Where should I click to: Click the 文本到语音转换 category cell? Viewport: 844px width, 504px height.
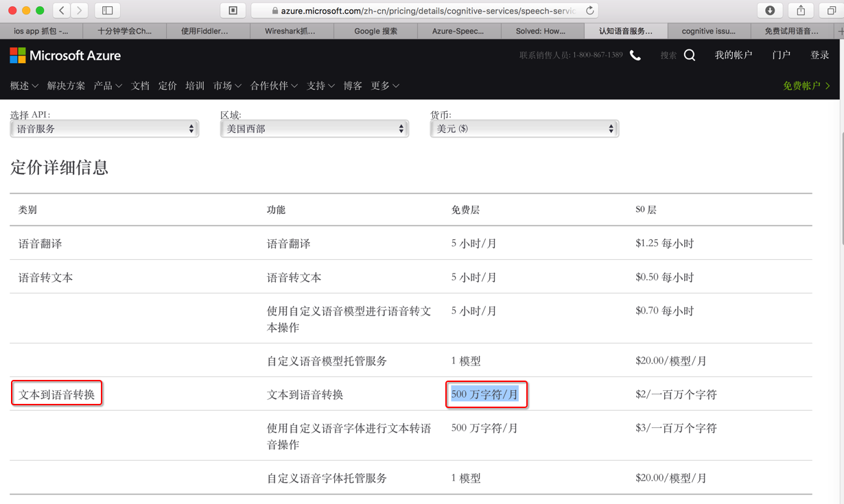pyautogui.click(x=56, y=395)
